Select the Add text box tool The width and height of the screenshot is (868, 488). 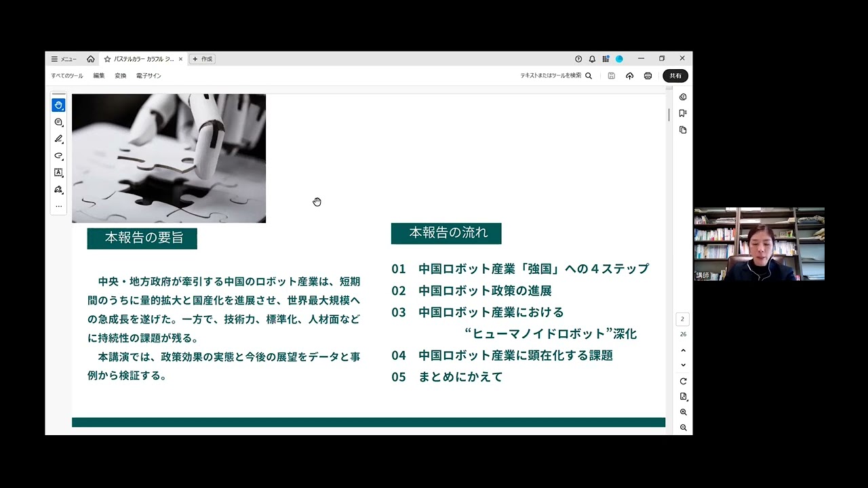[x=58, y=172]
